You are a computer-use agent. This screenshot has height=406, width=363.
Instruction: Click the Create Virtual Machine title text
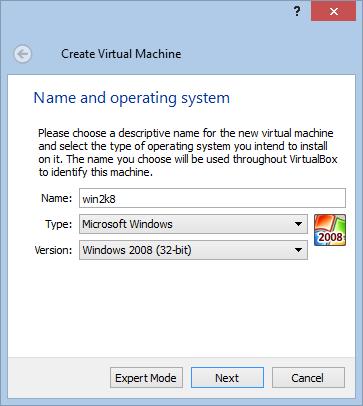pos(121,54)
